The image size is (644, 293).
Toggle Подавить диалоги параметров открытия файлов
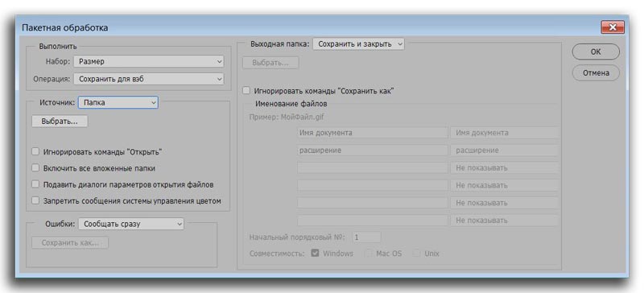pos(35,184)
